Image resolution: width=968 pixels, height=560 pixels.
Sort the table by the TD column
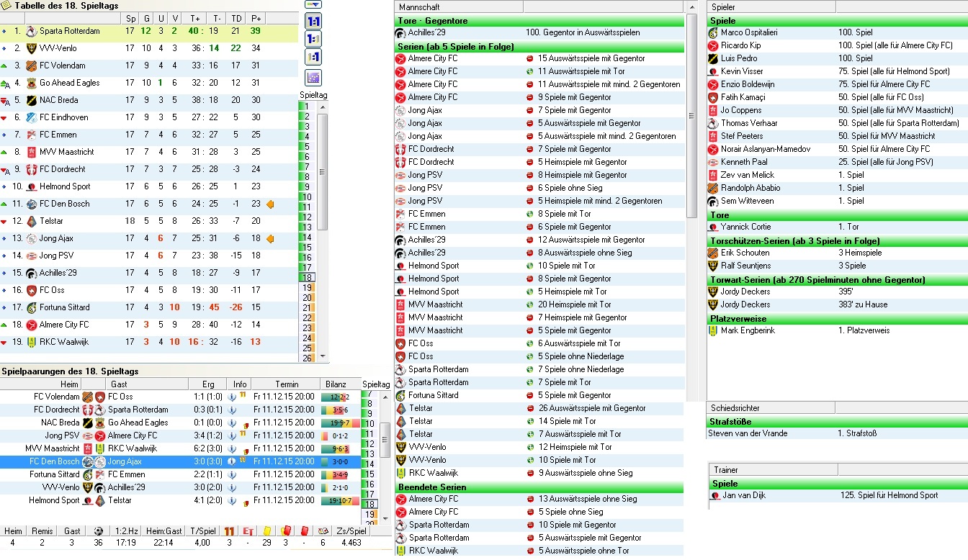pyautogui.click(x=236, y=18)
